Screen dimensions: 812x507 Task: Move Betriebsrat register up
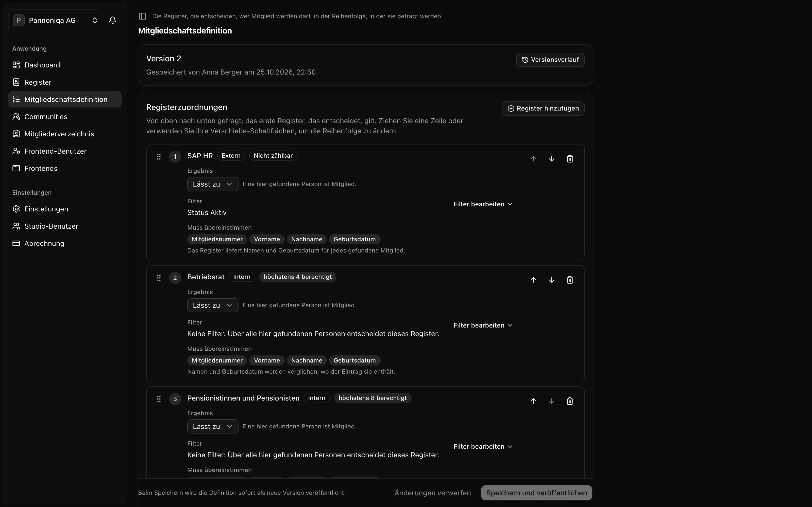click(x=533, y=280)
